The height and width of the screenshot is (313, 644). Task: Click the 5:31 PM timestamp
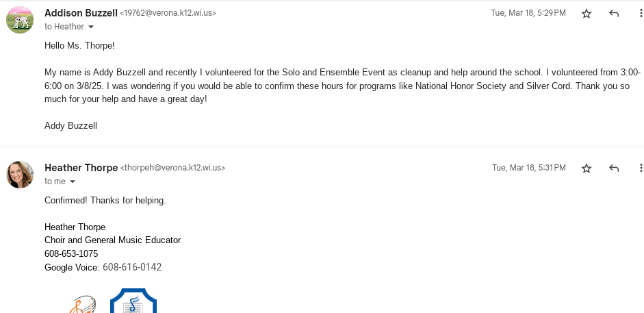529,168
